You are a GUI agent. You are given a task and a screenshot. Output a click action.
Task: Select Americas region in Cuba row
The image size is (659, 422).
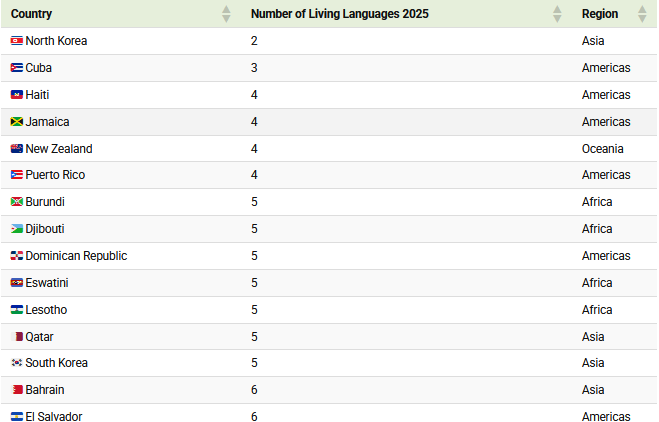[x=606, y=68]
